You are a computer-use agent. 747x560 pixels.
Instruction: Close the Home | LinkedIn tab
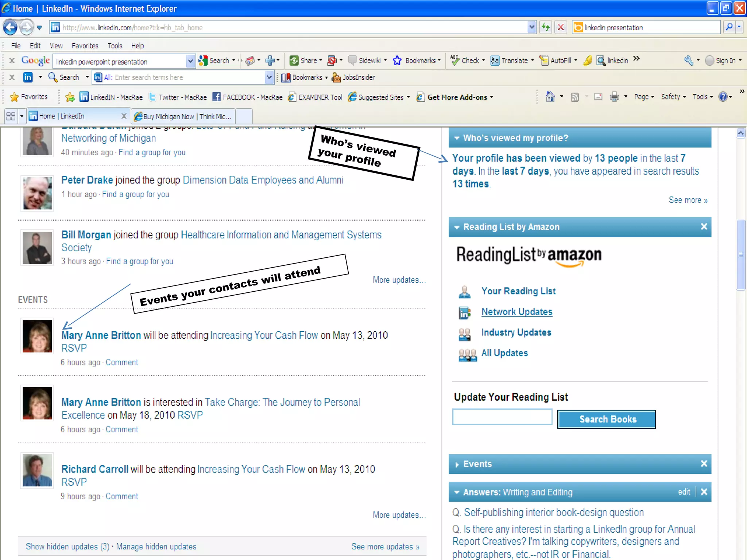tap(124, 116)
